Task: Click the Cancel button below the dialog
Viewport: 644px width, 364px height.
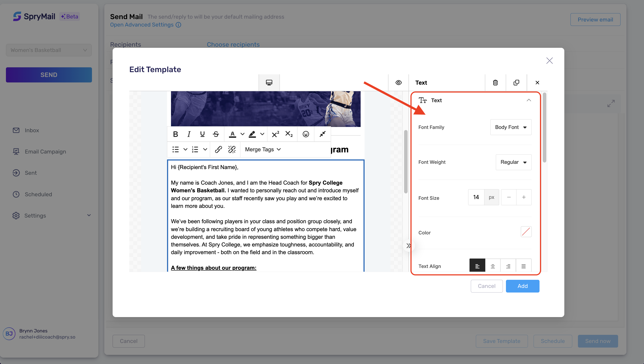Action: pyautogui.click(x=129, y=341)
